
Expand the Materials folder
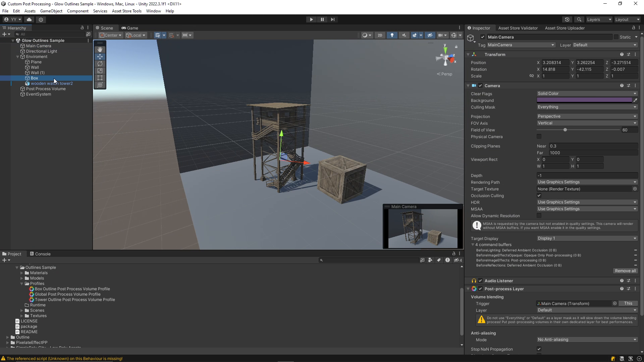click(x=22, y=273)
